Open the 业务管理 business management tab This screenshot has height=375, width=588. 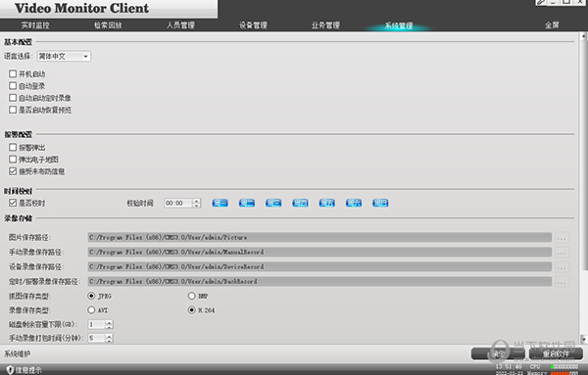tap(325, 25)
